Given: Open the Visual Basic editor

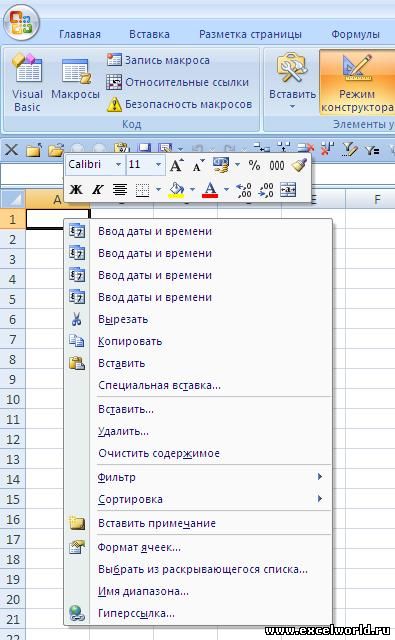Looking at the screenshot, I should [27, 83].
